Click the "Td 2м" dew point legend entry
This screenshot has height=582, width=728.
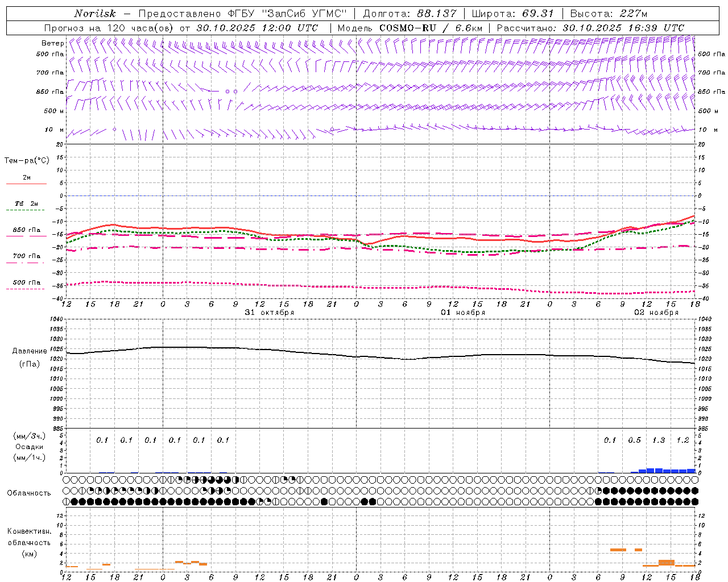point(27,203)
